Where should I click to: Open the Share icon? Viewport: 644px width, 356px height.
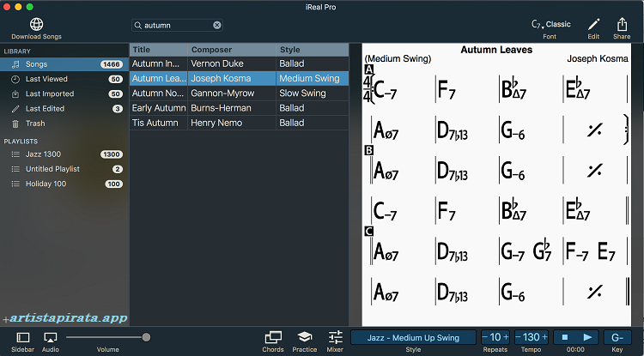[622, 24]
